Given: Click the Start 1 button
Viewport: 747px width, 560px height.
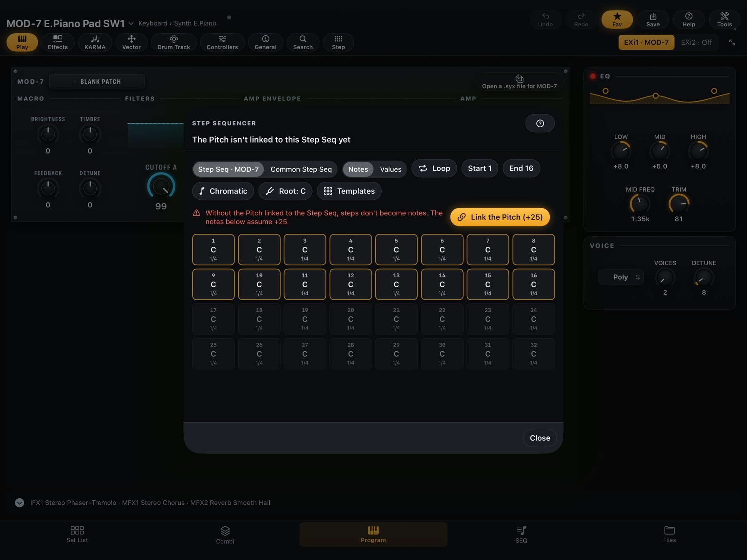Looking at the screenshot, I should (x=480, y=168).
